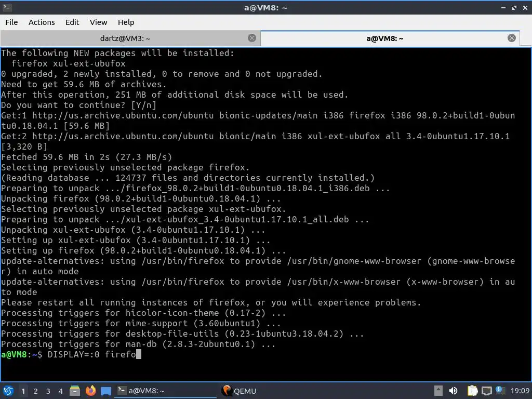Click the 'Do you want to continue? [Y/n]' line
532x399 pixels.
79,105
